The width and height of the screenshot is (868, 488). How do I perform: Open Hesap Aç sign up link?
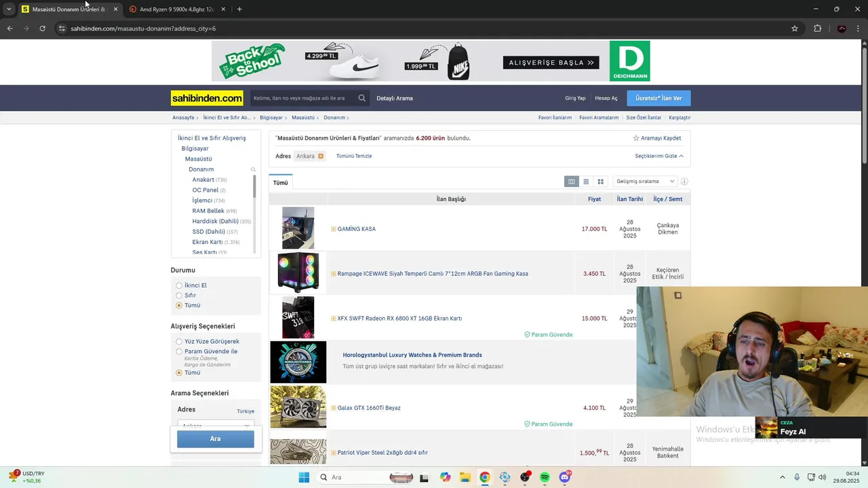point(606,98)
